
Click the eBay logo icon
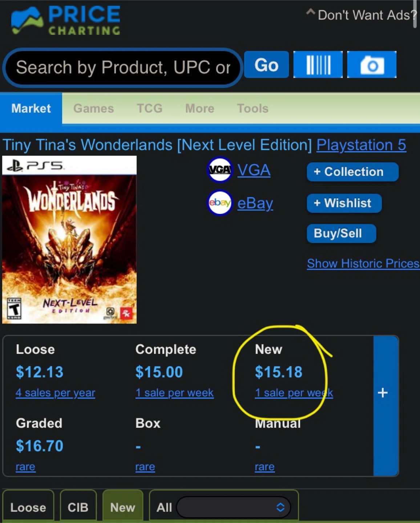pyautogui.click(x=220, y=203)
